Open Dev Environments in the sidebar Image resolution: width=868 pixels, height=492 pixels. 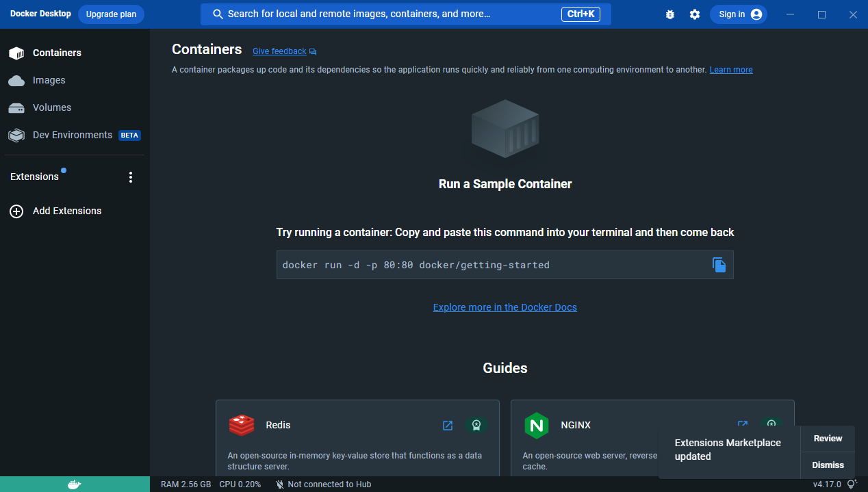pos(75,135)
